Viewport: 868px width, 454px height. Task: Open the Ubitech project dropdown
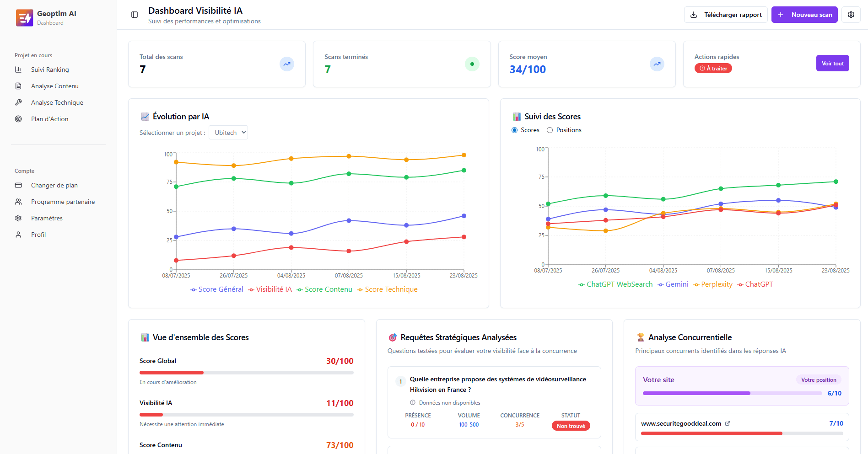point(228,133)
